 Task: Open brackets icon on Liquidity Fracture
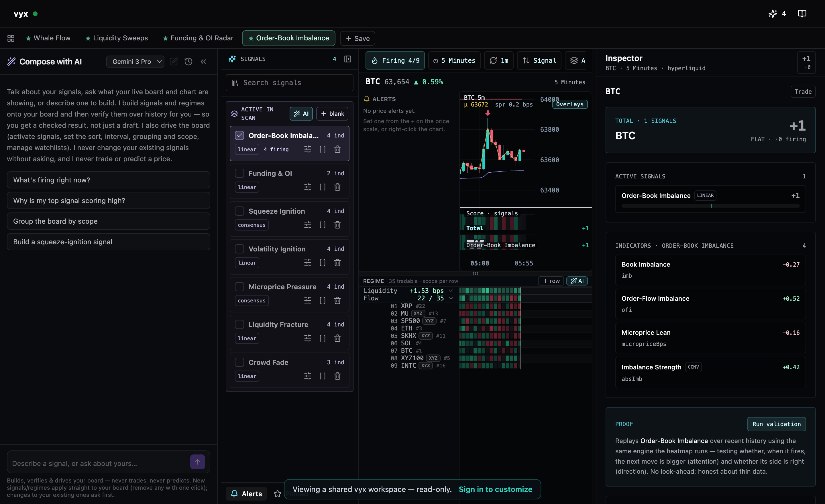[323, 338]
